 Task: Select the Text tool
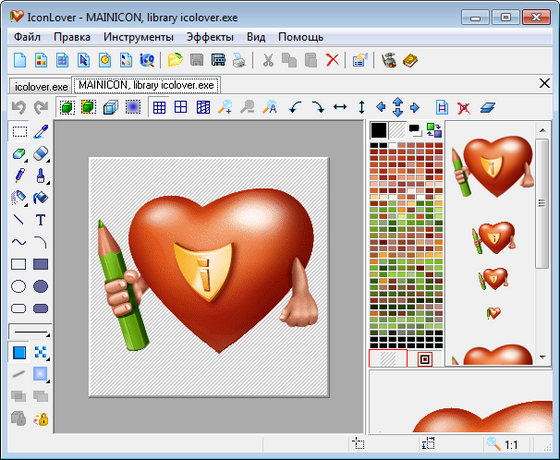41,220
